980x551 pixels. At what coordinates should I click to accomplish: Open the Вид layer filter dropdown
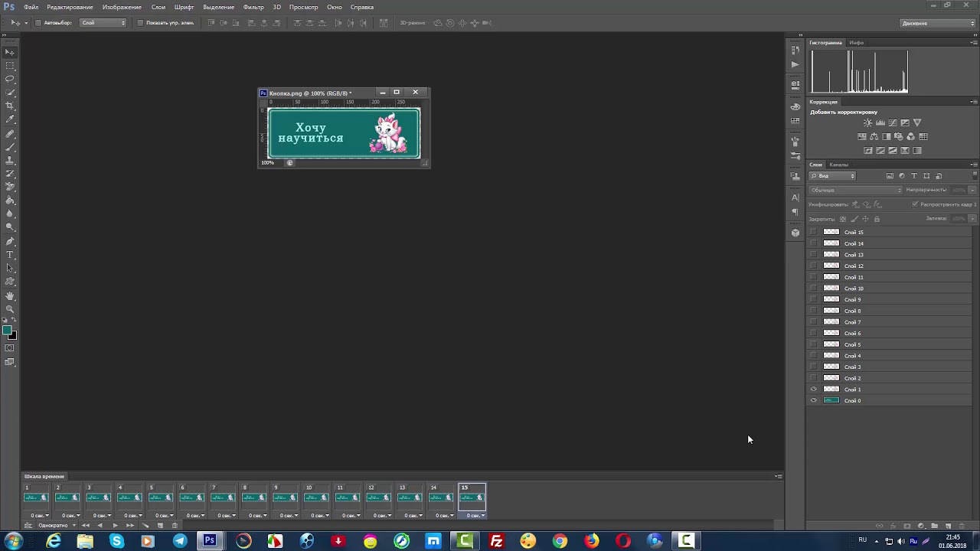tap(832, 176)
